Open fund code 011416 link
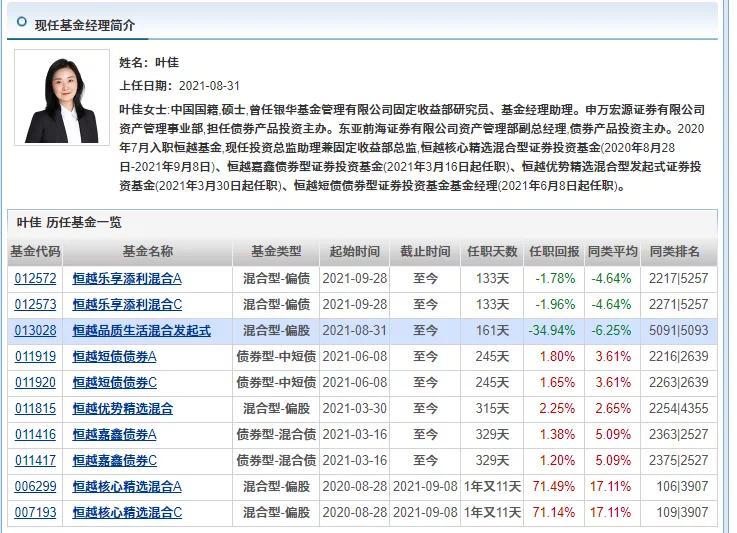The image size is (737, 533). coord(35,434)
